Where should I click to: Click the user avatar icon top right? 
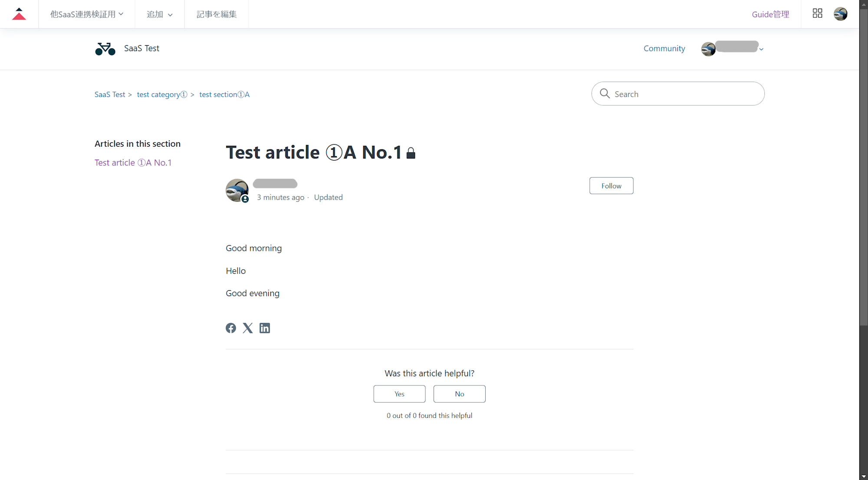tap(841, 13)
